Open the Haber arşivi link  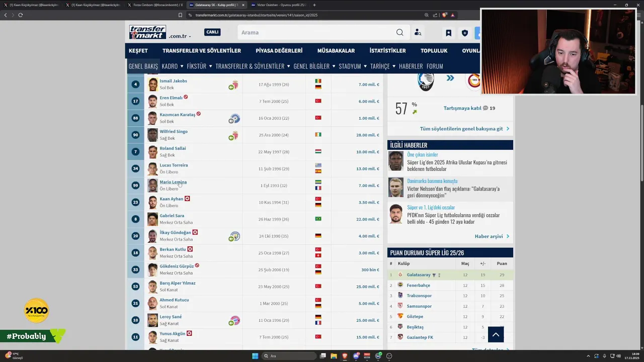489,236
